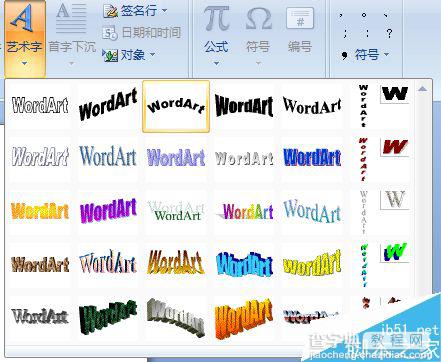
Task: Insert the semicolon symbol
Action: pyautogui.click(x=346, y=33)
